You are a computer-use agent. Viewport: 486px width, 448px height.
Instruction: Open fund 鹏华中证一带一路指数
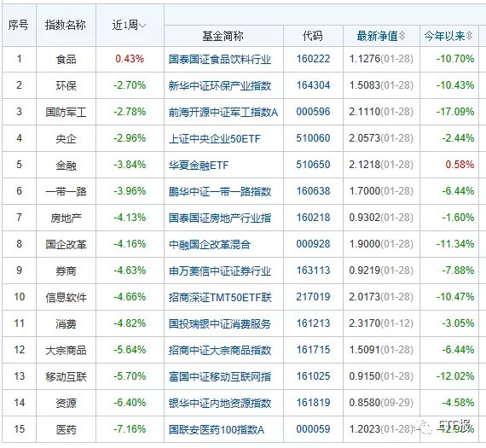point(220,191)
